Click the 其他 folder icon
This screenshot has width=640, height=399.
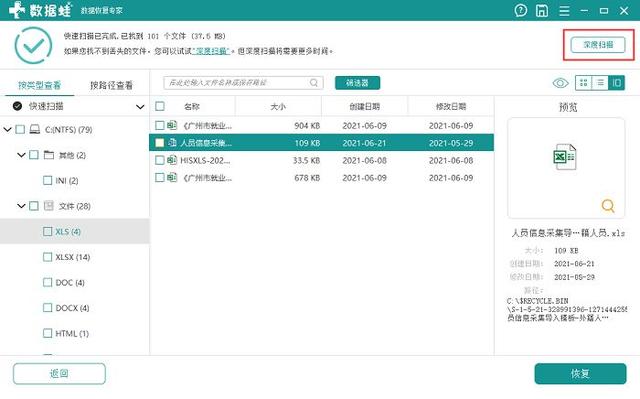49,155
